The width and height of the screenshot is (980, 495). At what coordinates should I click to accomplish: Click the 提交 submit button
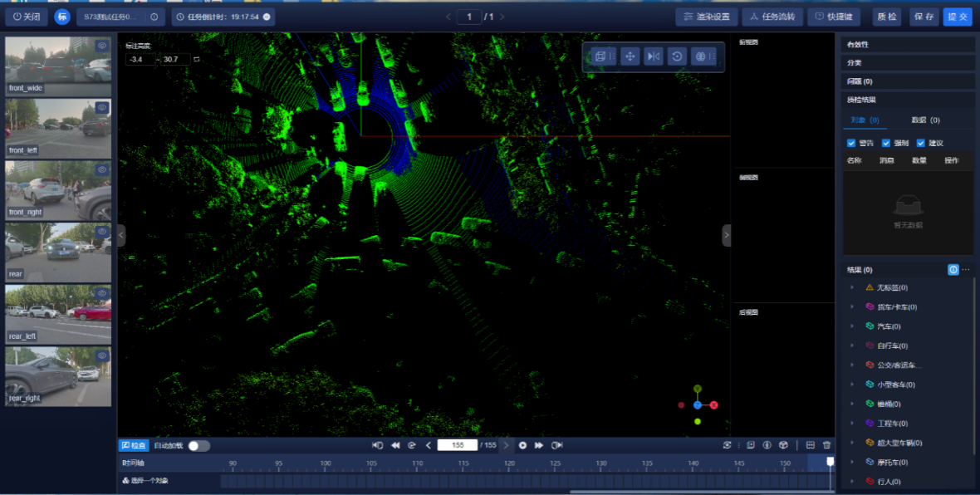(957, 17)
